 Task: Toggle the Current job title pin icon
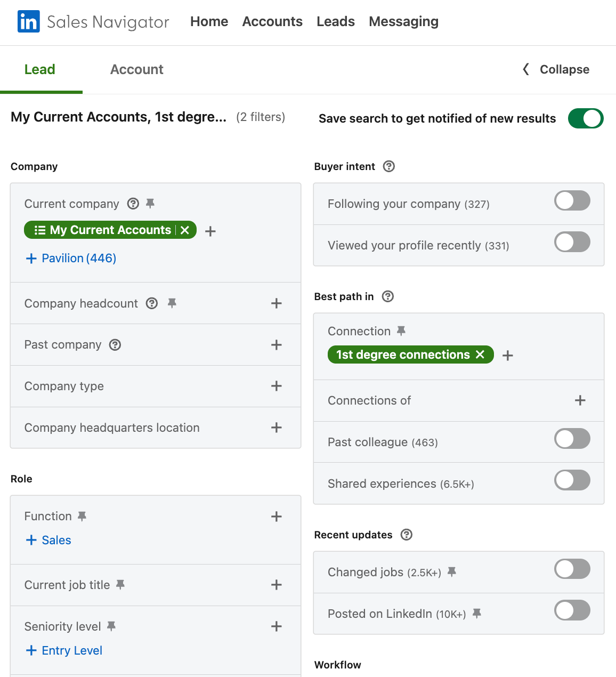click(x=120, y=584)
